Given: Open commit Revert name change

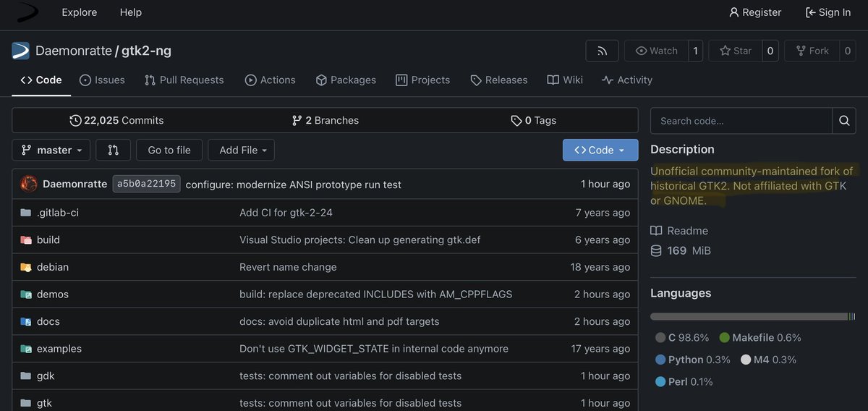Looking at the screenshot, I should pos(288,267).
